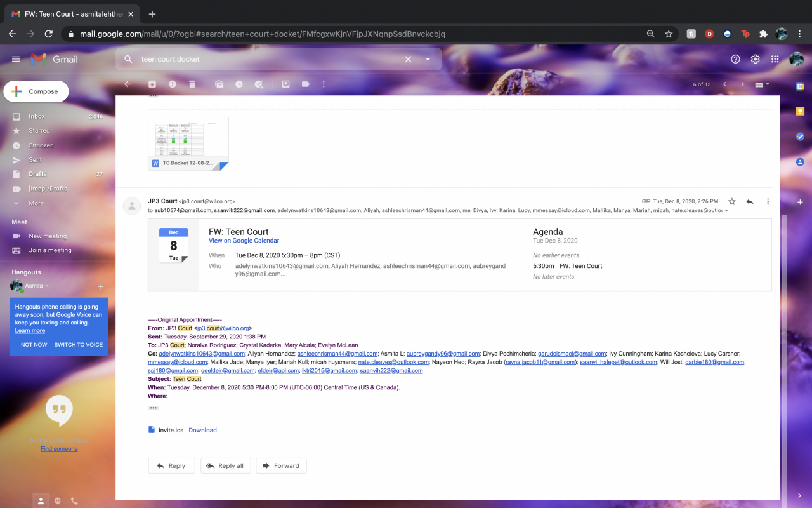Switch to Hangouts conversations tab
Viewport: 812px width, 508px height.
(58, 501)
